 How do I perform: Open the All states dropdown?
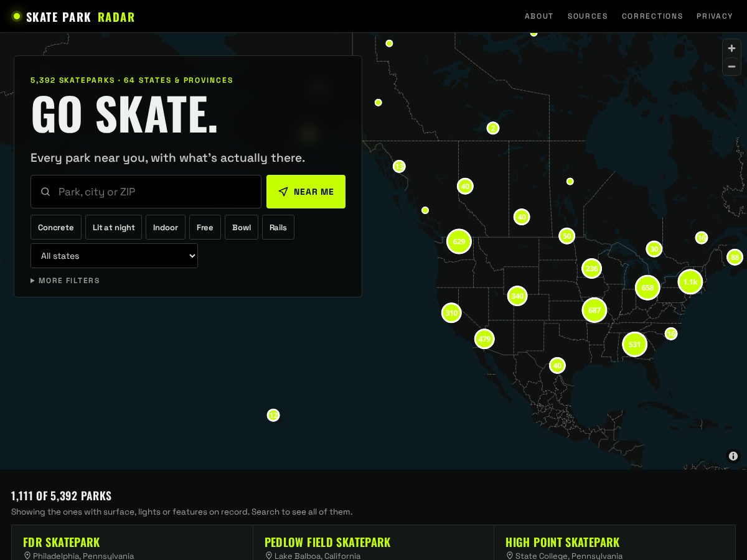[x=114, y=256]
